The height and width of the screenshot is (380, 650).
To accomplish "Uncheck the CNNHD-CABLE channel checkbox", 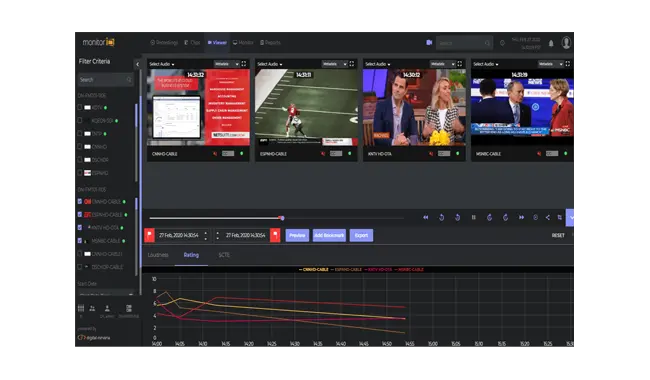I will (x=80, y=201).
